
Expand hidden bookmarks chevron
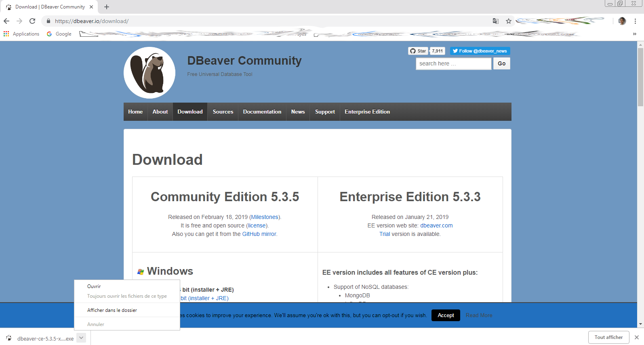click(634, 34)
